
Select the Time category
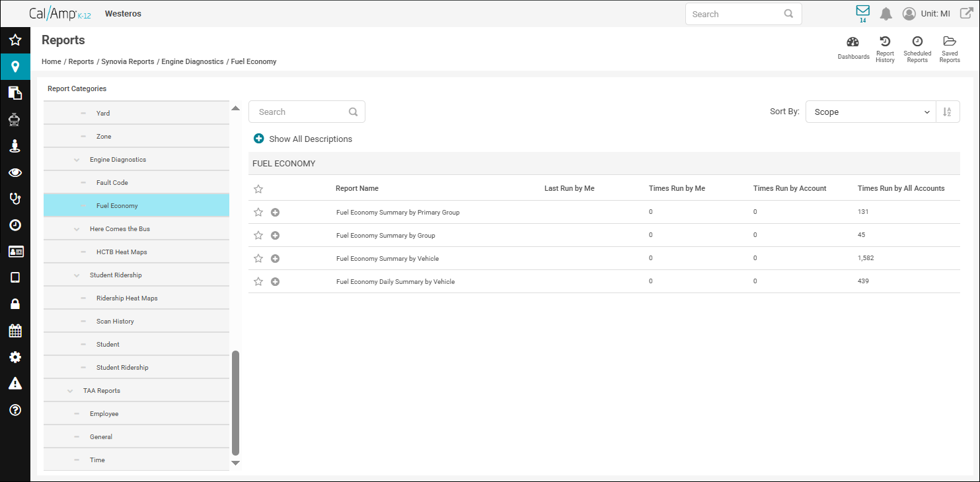136,460
